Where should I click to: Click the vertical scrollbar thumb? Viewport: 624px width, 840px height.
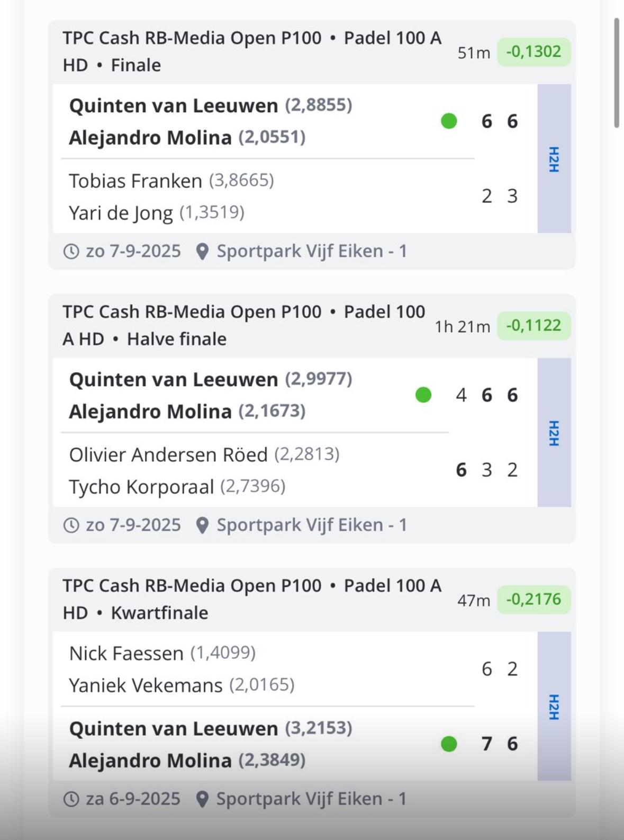616,73
